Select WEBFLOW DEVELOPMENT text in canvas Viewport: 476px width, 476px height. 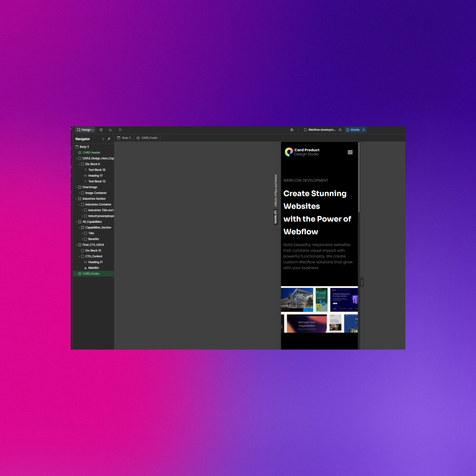pyautogui.click(x=306, y=180)
